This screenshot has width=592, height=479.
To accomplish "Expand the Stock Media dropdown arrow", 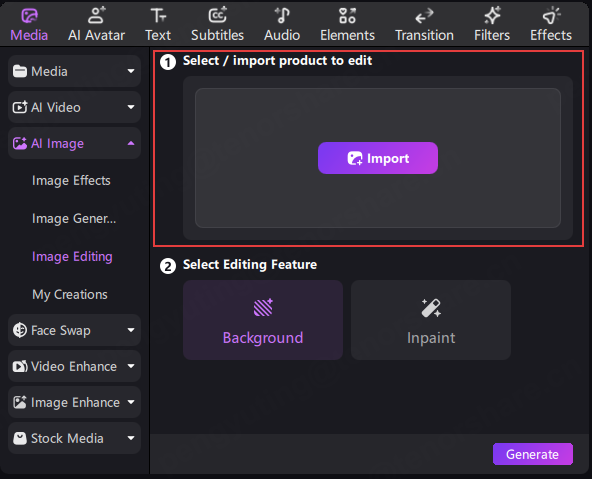I will [x=131, y=438].
